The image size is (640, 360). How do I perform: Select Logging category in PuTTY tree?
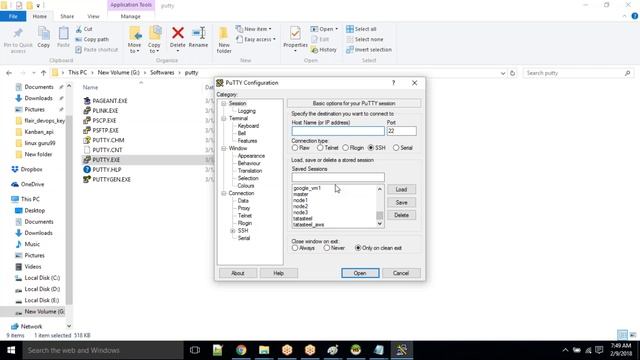point(247,111)
